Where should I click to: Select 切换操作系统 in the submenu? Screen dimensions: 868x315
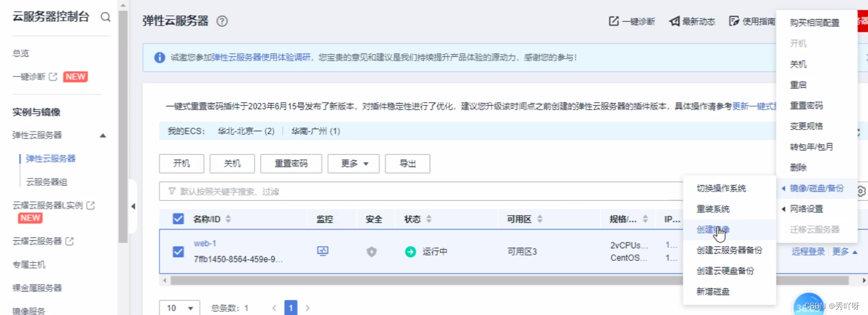721,188
